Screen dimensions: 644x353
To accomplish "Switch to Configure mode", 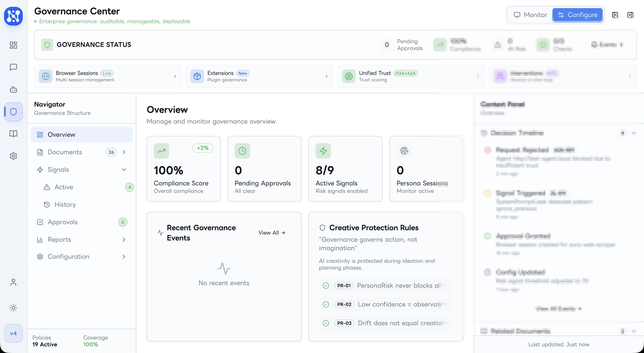I will 578,15.
